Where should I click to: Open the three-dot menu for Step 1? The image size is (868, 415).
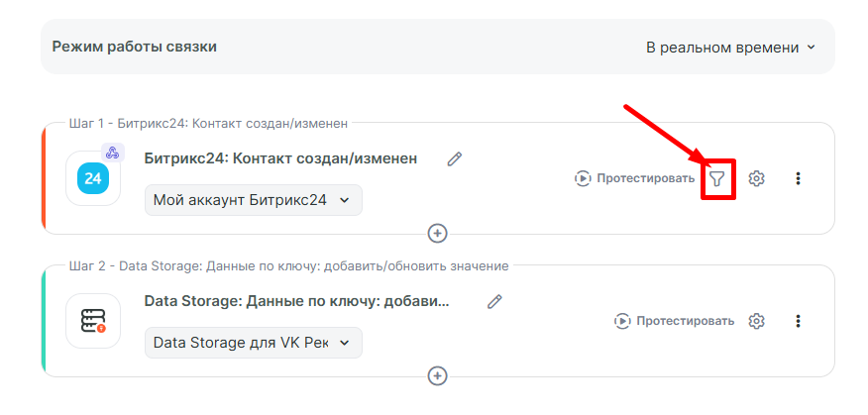798,179
